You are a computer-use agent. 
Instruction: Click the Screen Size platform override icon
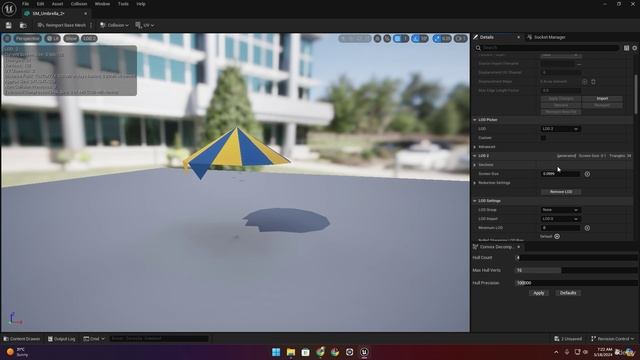587,174
